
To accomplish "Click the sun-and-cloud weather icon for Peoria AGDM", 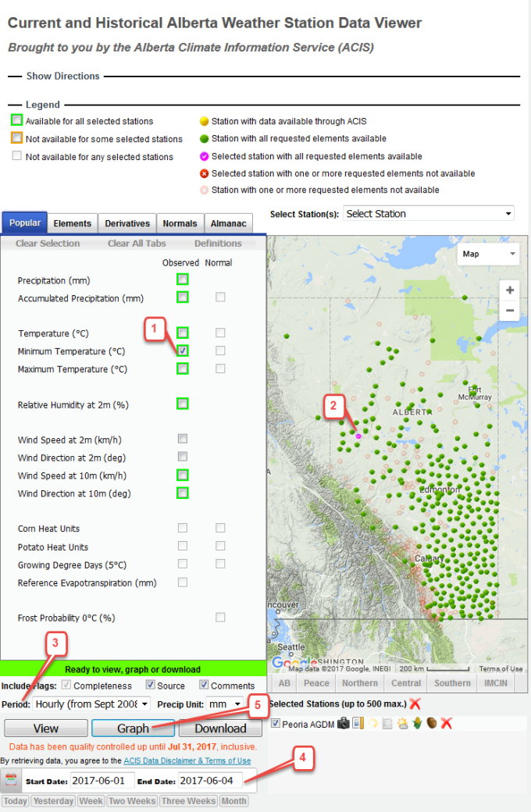I will coord(402,723).
